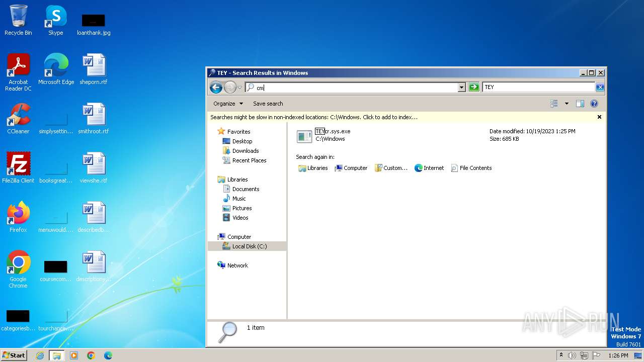Open Explorer Help icon
This screenshot has height=362, width=644.
click(594, 104)
